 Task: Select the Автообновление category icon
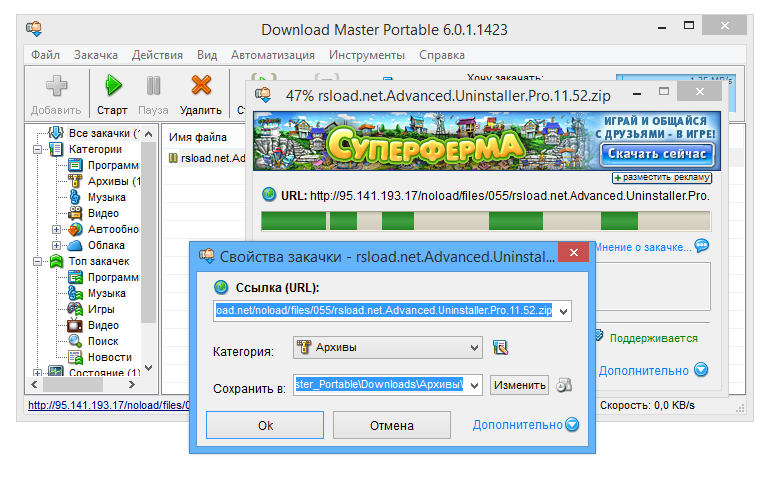[x=75, y=229]
